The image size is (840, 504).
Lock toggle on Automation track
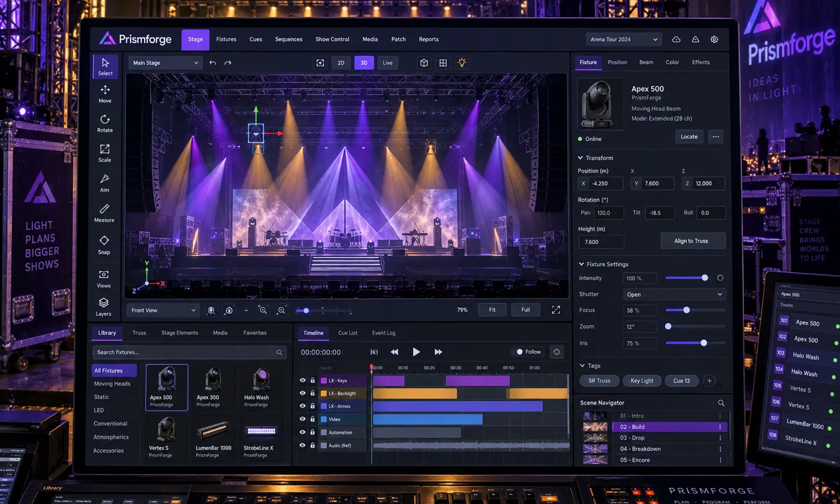312,432
